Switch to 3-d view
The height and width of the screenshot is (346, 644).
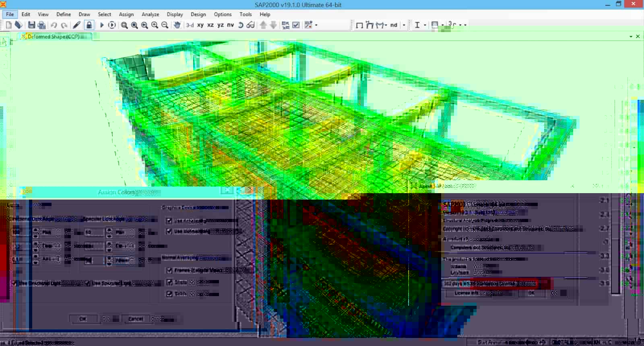tap(190, 25)
